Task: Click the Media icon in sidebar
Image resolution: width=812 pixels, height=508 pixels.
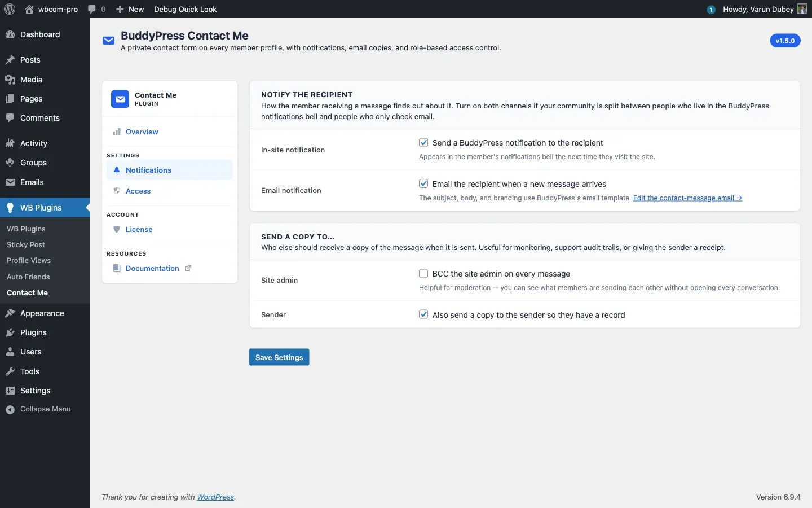Action: click(10, 80)
